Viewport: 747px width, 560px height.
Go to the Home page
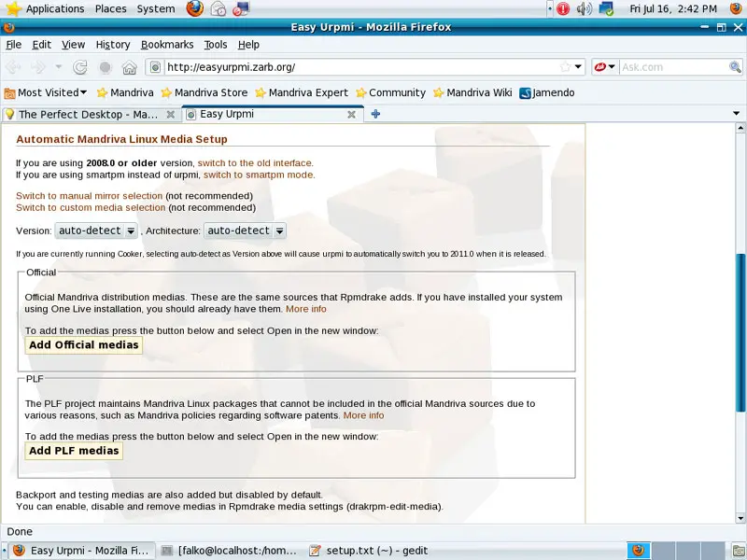[130, 67]
